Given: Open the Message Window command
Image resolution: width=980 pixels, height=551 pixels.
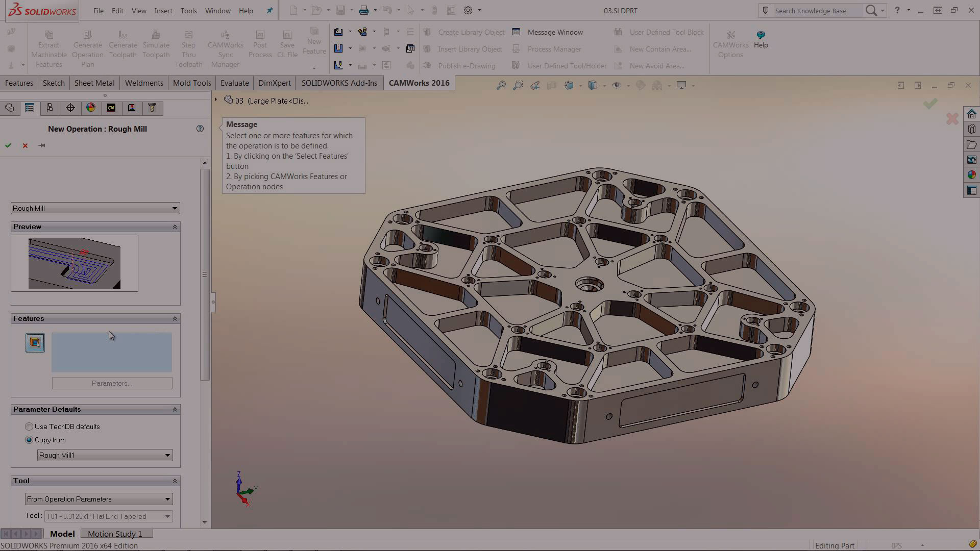Looking at the screenshot, I should pos(548,32).
